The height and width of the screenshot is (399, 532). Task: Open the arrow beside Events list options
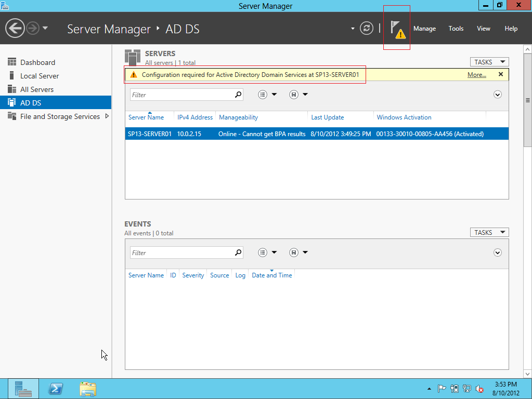pos(274,252)
